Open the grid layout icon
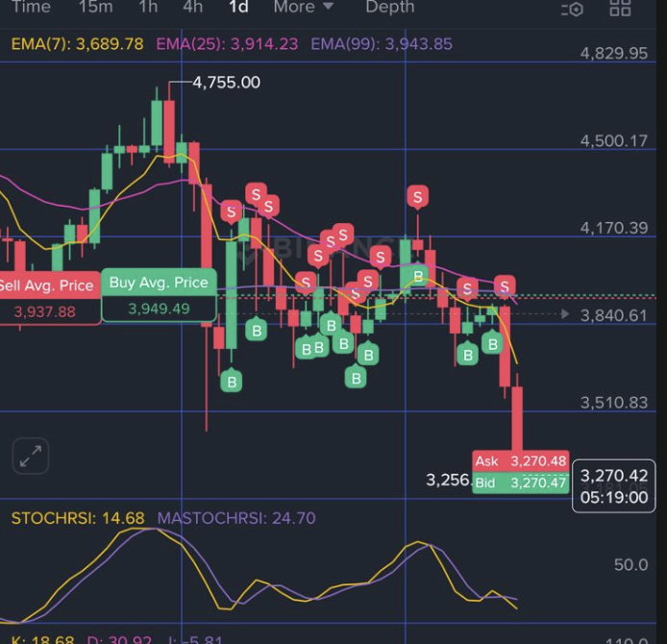 tap(620, 8)
